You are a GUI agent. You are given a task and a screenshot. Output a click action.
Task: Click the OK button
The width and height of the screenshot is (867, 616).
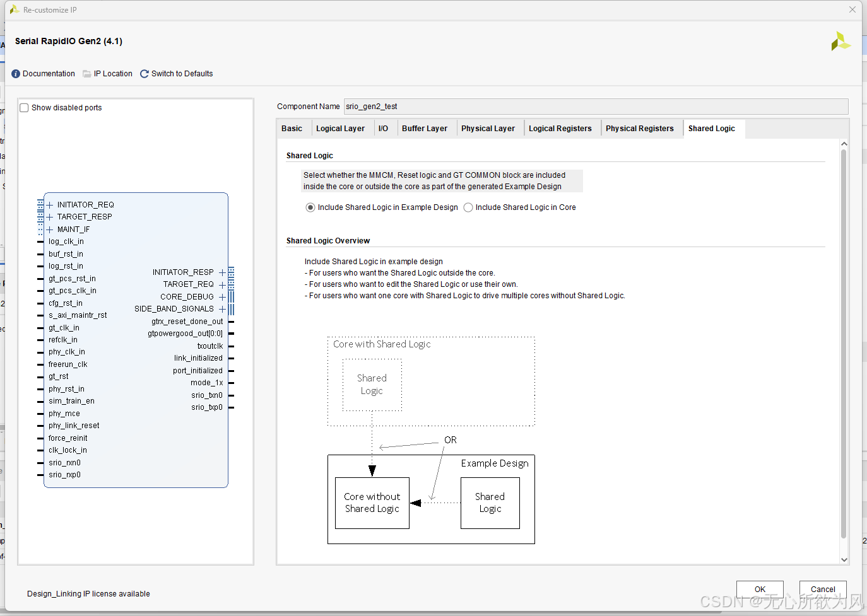(760, 589)
